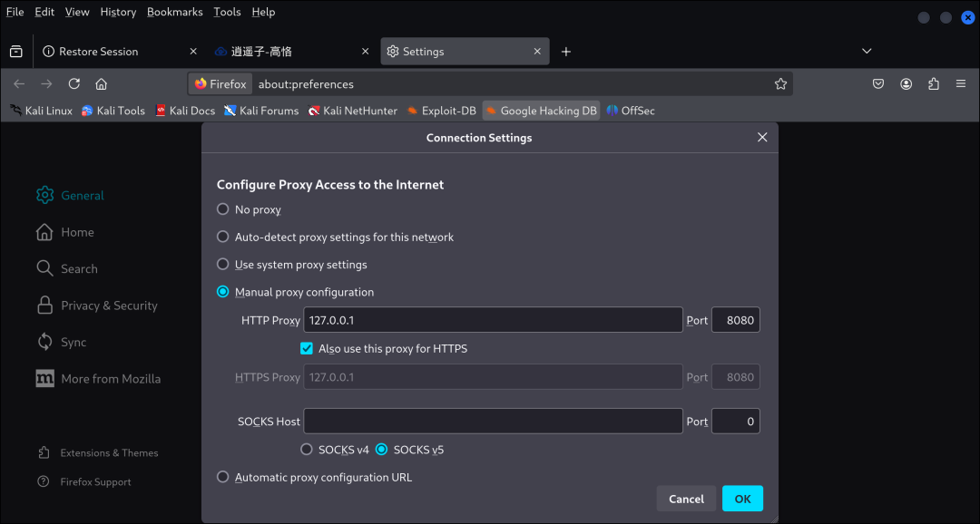The image size is (980, 524).
Task: Select the No proxy option
Action: coord(223,209)
